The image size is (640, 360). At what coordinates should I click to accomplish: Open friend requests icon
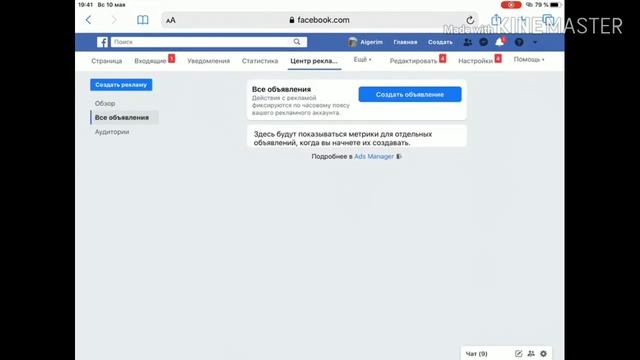point(468,42)
